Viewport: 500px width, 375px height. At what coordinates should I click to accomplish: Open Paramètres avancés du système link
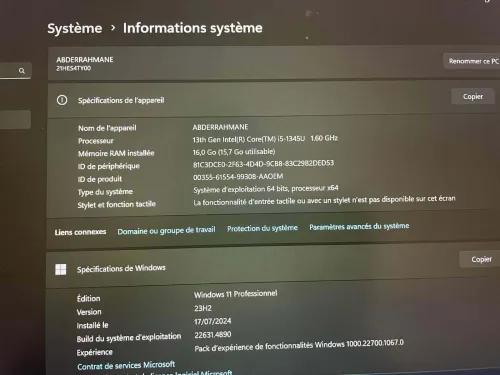point(359,227)
